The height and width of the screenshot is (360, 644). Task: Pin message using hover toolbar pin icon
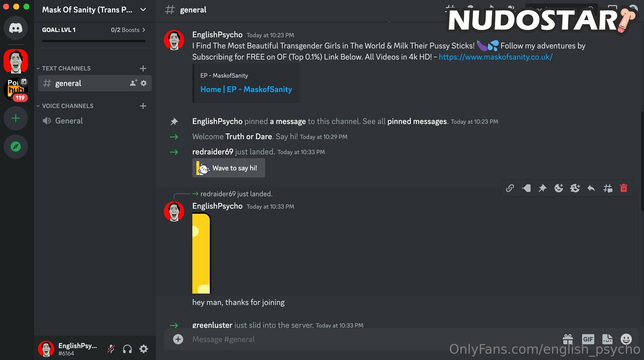point(542,188)
